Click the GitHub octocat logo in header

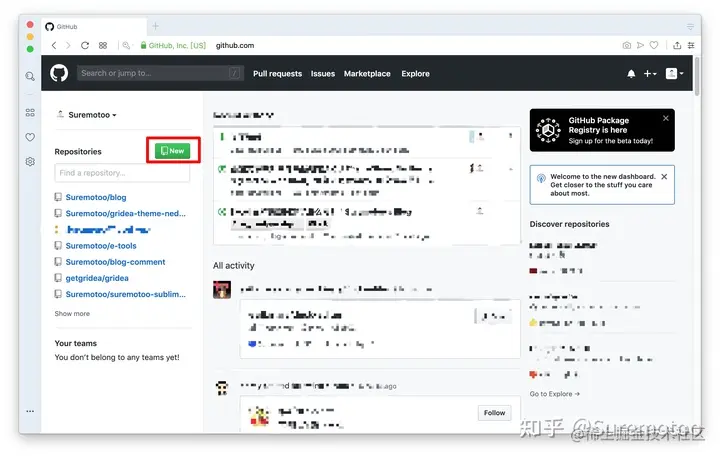(x=59, y=73)
